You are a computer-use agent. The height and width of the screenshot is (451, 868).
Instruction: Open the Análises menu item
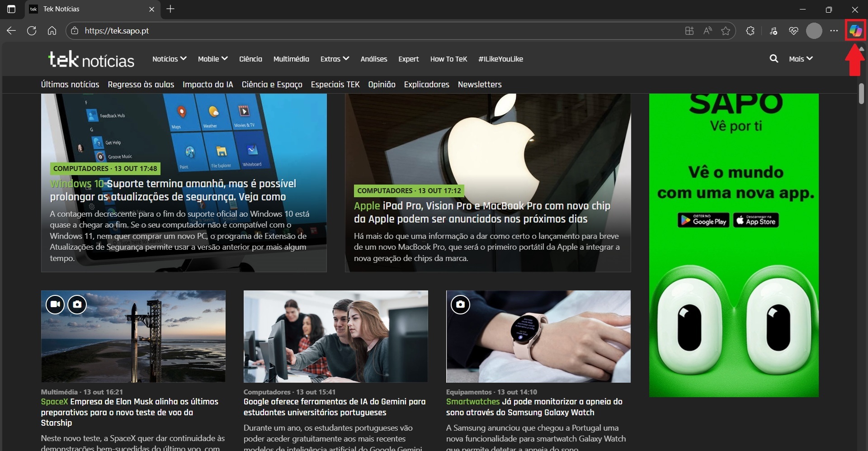373,59
